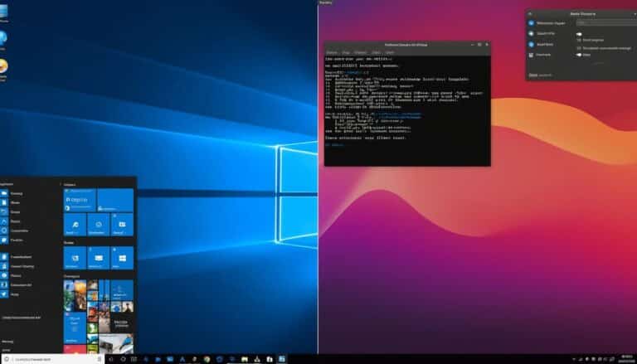637x364 pixels.
Task: Open the round clock tile in Start menu
Action: 99,224
